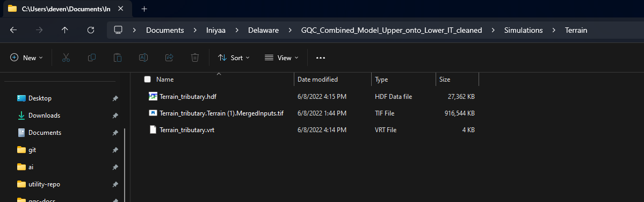Tick the select all checkbox
Image resolution: width=644 pixels, height=202 pixels.
[x=148, y=79]
